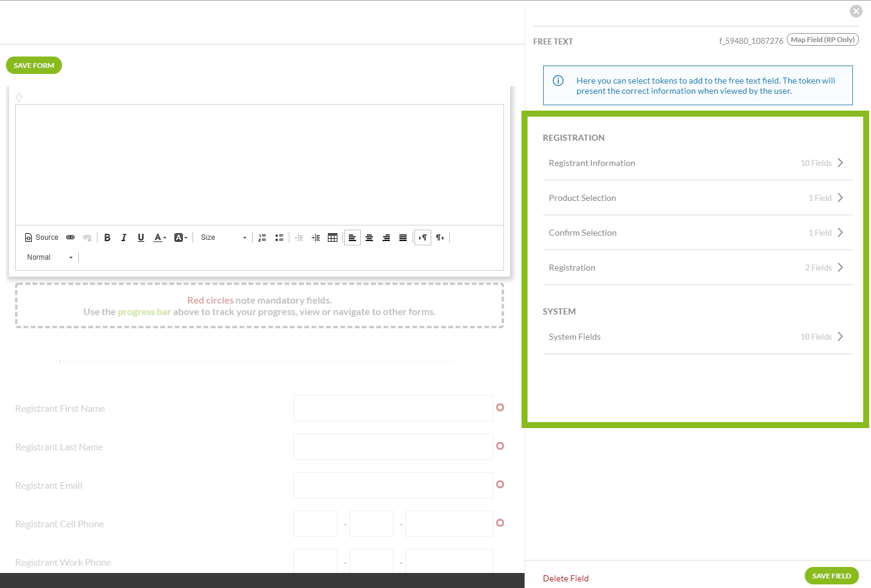871x588 pixels.
Task: Toggle Source view in the editor
Action: 42,237
